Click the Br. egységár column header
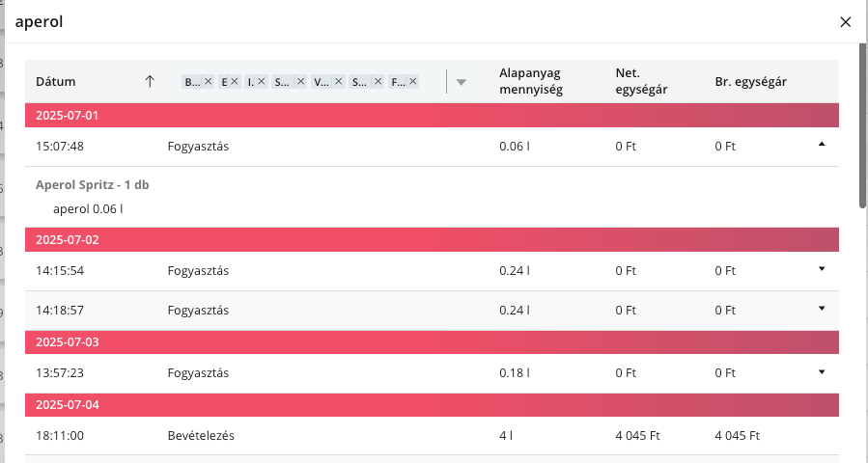This screenshot has height=463, width=868. [750, 82]
